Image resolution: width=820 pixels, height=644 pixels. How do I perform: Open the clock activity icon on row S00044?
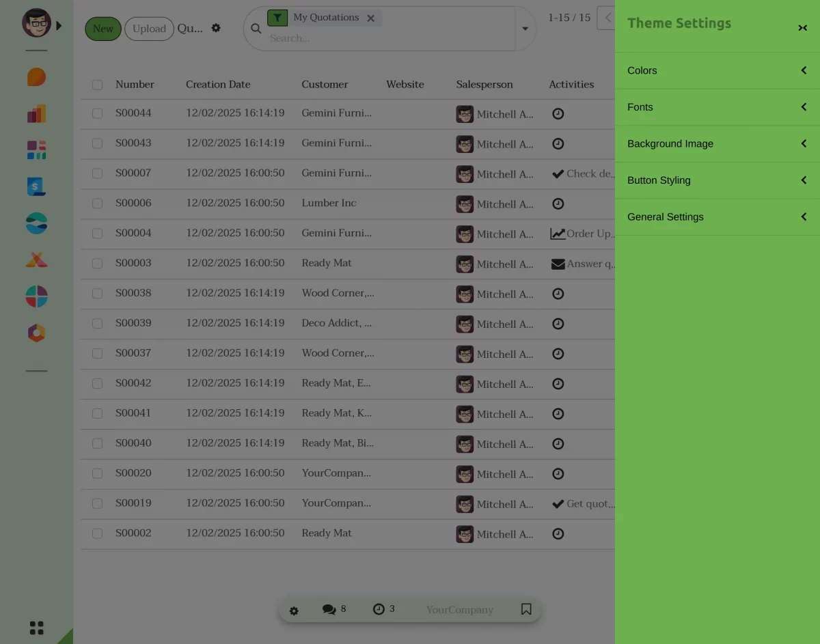[558, 113]
